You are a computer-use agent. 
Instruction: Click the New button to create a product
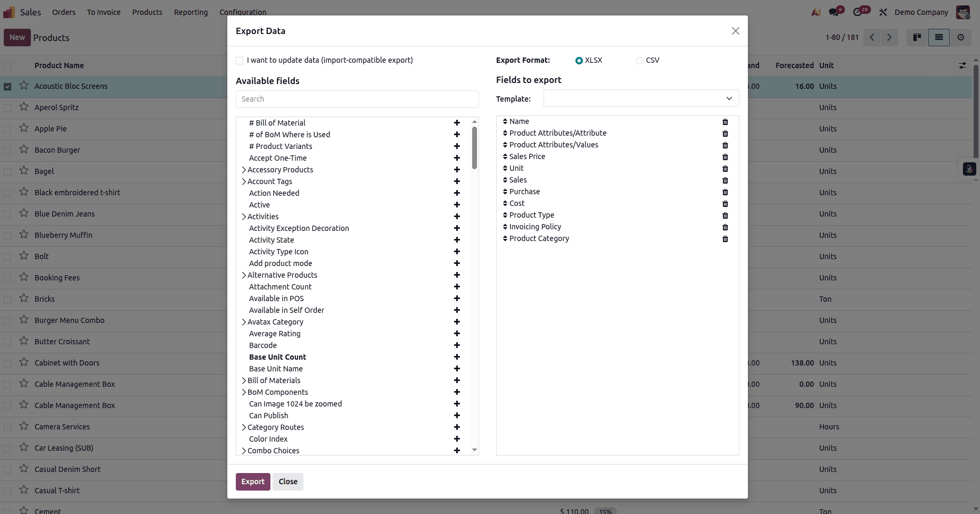pyautogui.click(x=17, y=37)
